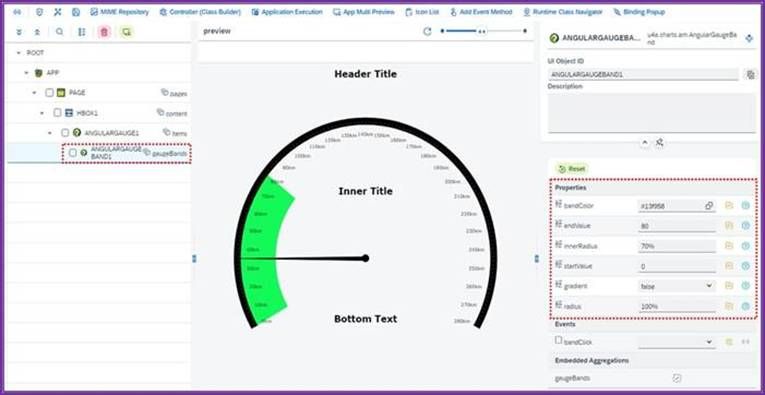
Task: Launch Application Execution
Action: [287, 12]
